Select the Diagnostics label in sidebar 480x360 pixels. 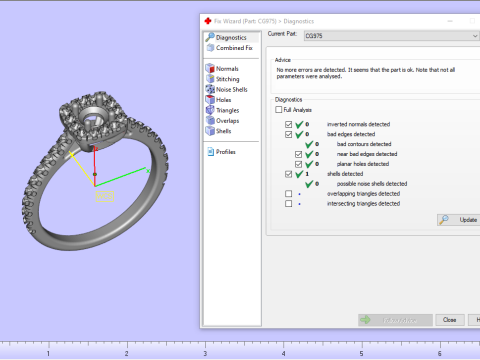231,38
